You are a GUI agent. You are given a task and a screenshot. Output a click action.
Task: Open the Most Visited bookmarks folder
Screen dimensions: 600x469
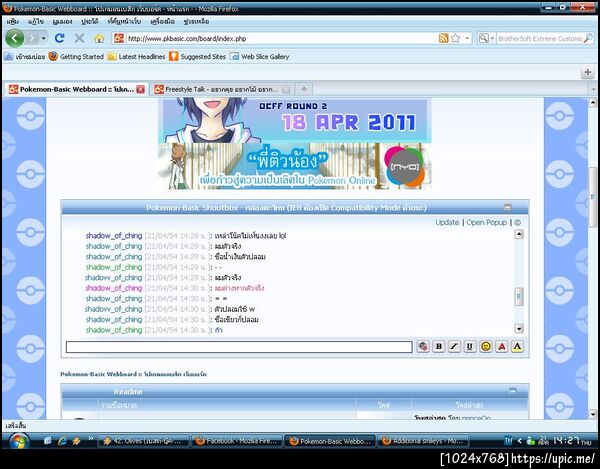click(24, 57)
